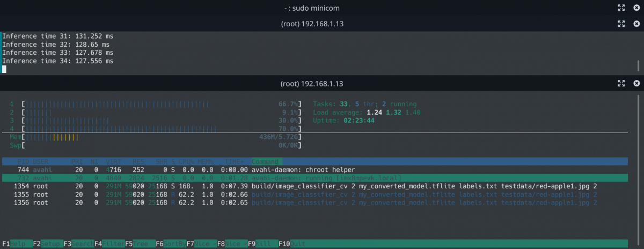This screenshot has width=644, height=249.
Task: Close the sudo minicom terminal pane
Action: point(636,8)
